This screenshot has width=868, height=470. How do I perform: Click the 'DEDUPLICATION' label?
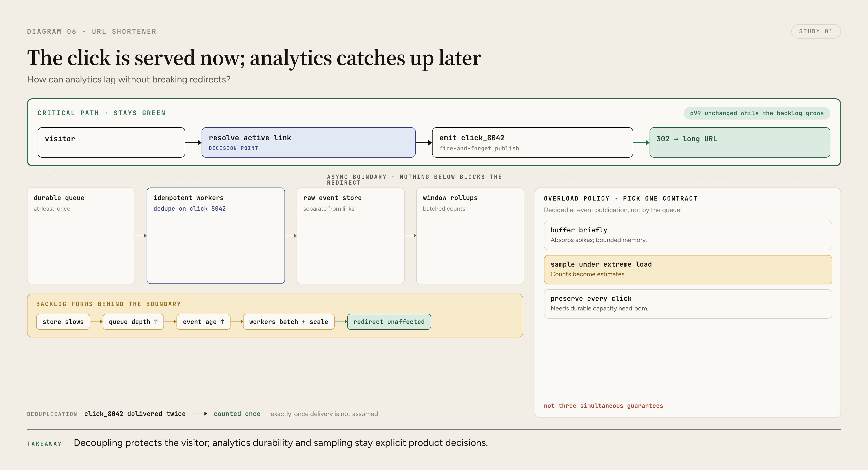52,414
